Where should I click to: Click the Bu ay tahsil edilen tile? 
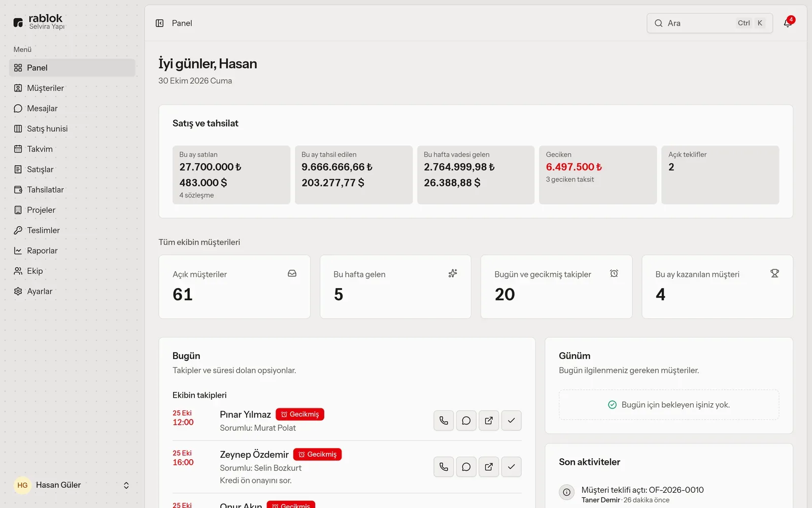click(x=354, y=175)
